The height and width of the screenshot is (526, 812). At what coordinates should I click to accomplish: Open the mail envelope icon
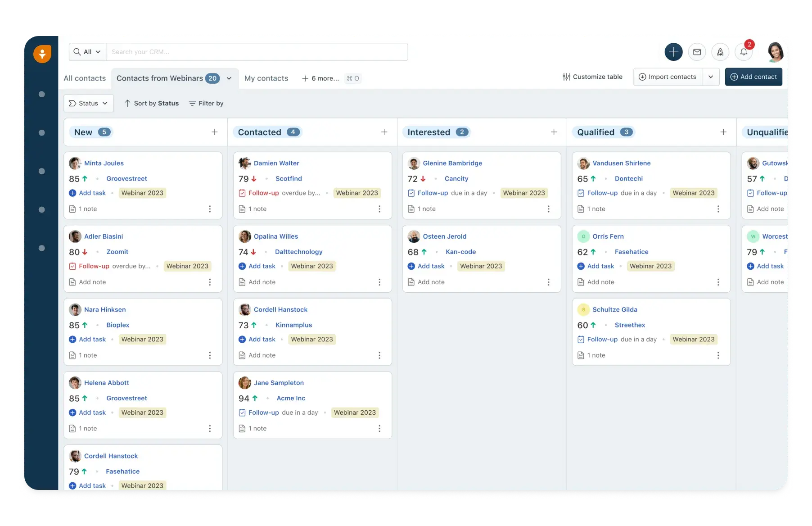(x=697, y=52)
